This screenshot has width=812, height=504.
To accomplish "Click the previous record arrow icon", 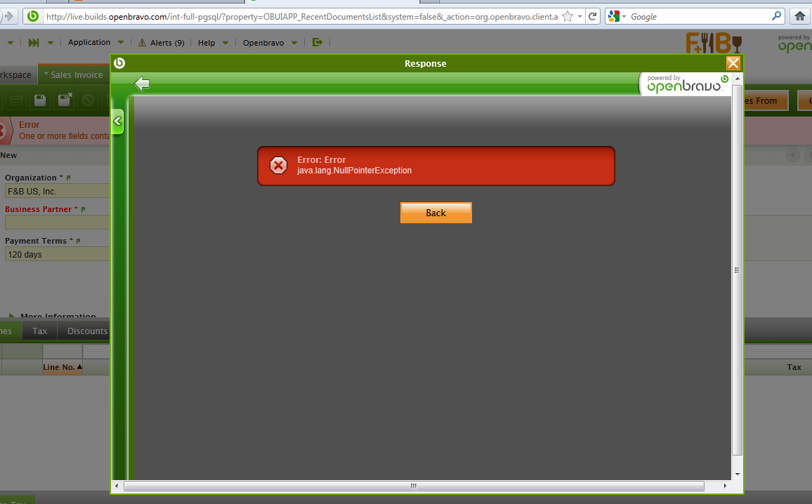I will pyautogui.click(x=793, y=154).
